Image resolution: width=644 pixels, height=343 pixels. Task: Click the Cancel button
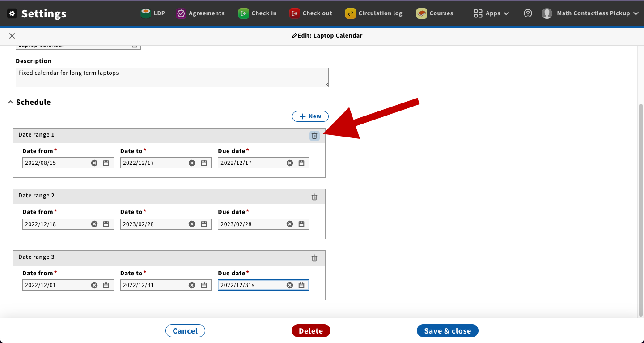tap(185, 331)
